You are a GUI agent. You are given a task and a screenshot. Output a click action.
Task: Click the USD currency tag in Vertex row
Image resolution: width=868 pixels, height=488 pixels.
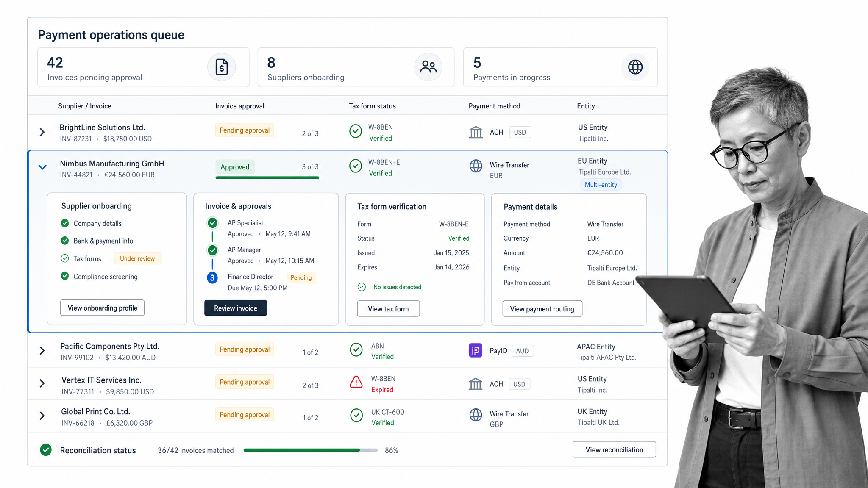(x=519, y=384)
